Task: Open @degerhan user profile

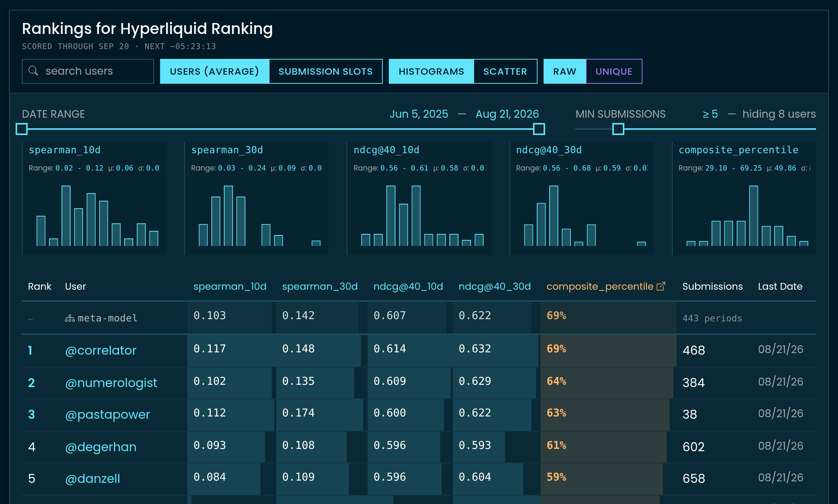Action: pyautogui.click(x=101, y=447)
